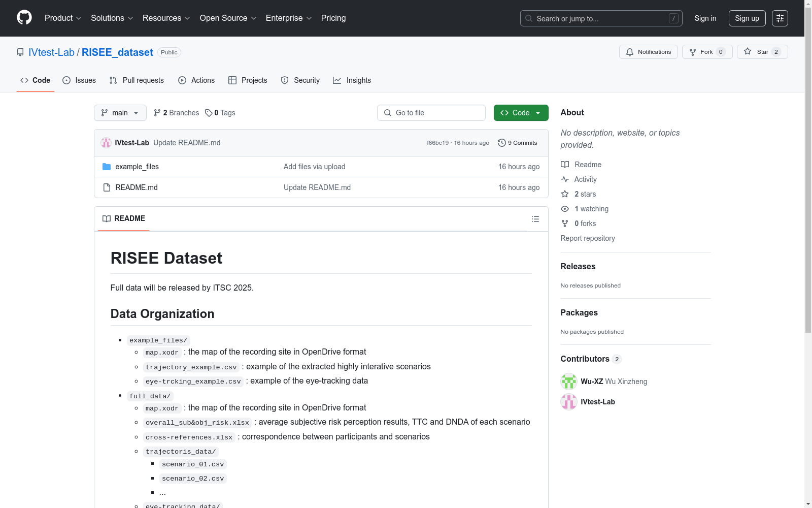Viewport: 812px width, 508px height.
Task: Click the Notifications bell icon
Action: point(630,52)
